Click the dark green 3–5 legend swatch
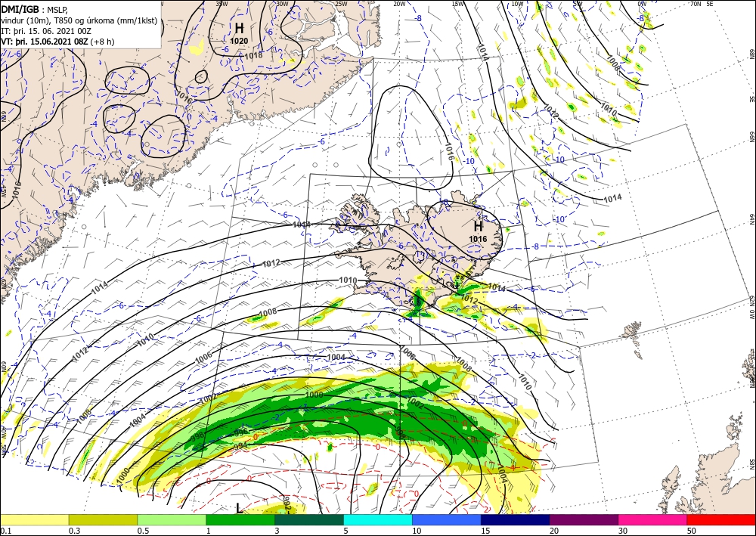 (309, 519)
